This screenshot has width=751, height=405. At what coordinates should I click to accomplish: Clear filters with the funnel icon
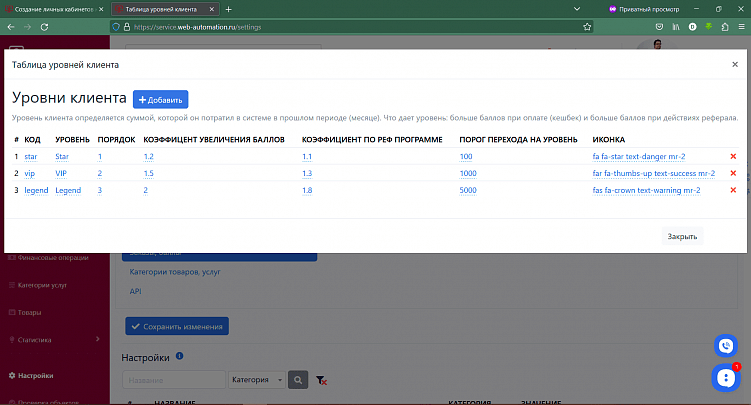(x=321, y=380)
